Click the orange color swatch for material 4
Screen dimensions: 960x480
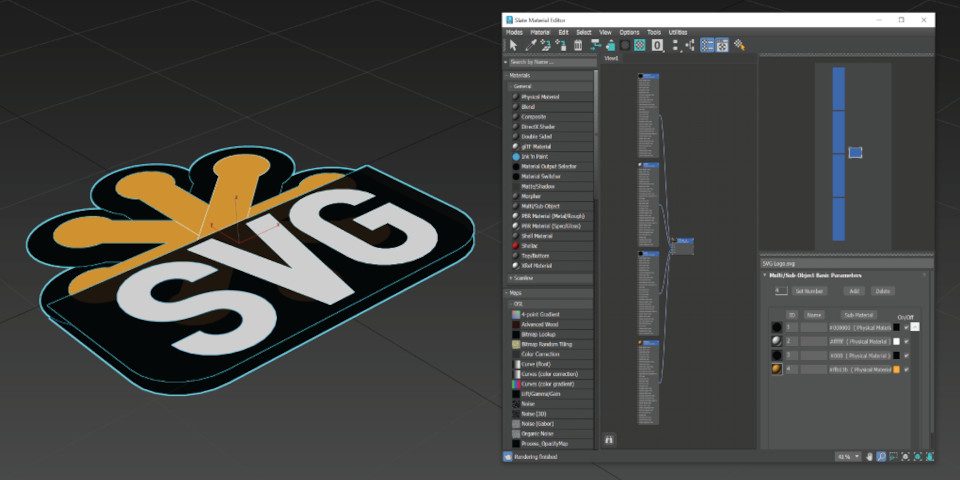click(896, 369)
